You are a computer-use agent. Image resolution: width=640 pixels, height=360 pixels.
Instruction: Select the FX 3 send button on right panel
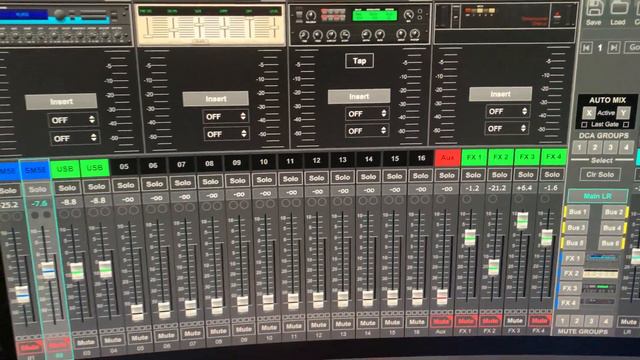[x=569, y=288]
